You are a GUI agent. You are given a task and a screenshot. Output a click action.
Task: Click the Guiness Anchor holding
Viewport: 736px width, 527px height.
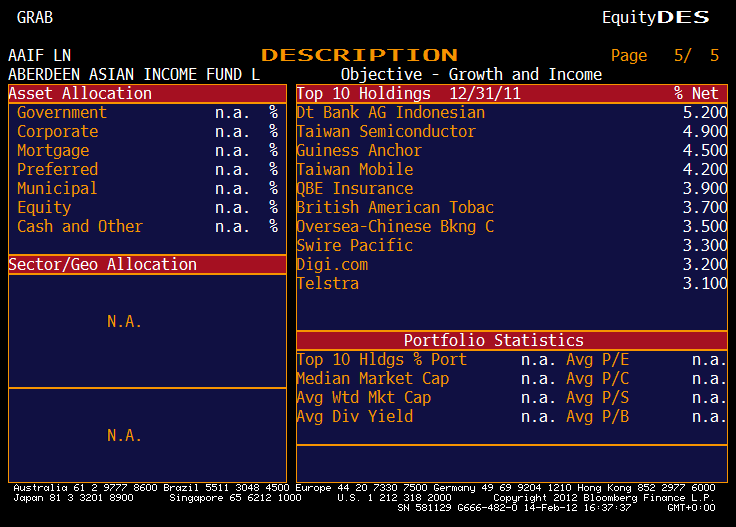[x=359, y=151]
